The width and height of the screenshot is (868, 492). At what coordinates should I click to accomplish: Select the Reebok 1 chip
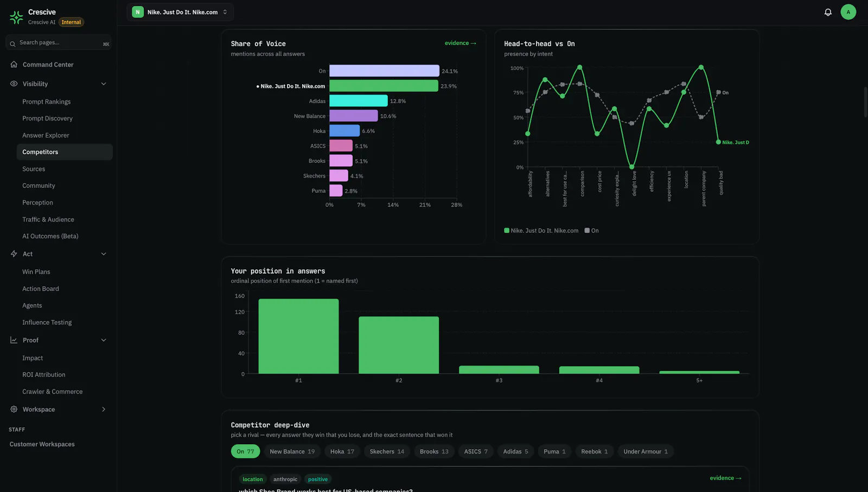(595, 451)
